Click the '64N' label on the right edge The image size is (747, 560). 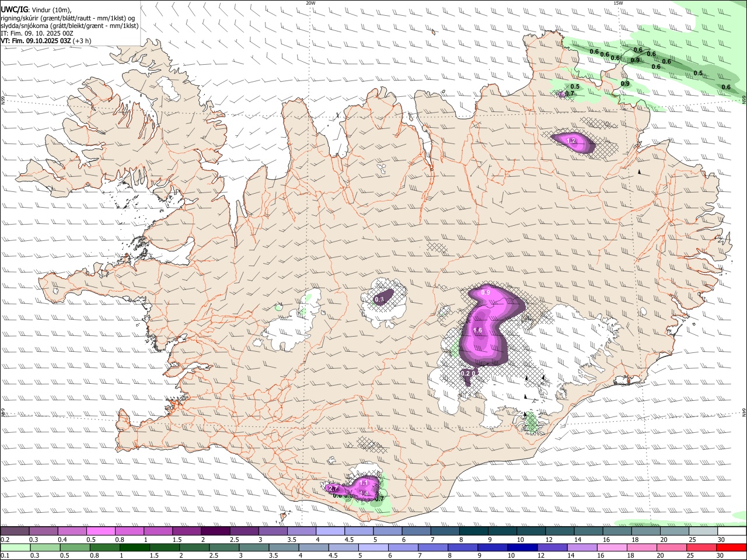(744, 412)
